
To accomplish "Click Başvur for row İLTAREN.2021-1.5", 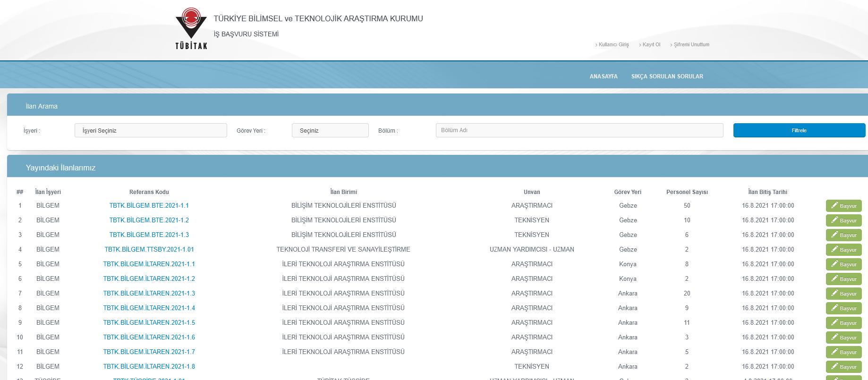I will coord(844,323).
